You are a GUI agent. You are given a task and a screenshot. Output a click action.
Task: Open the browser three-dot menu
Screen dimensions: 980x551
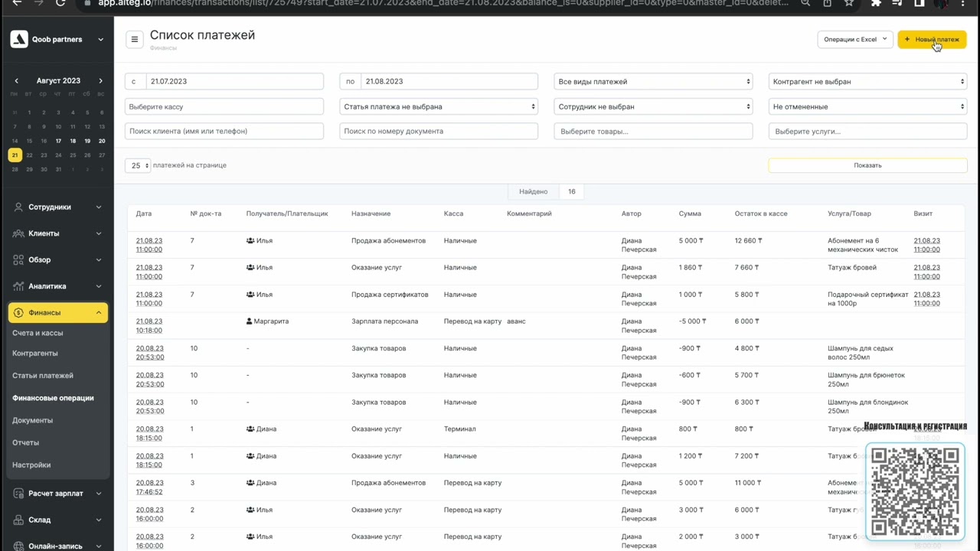point(963,3)
